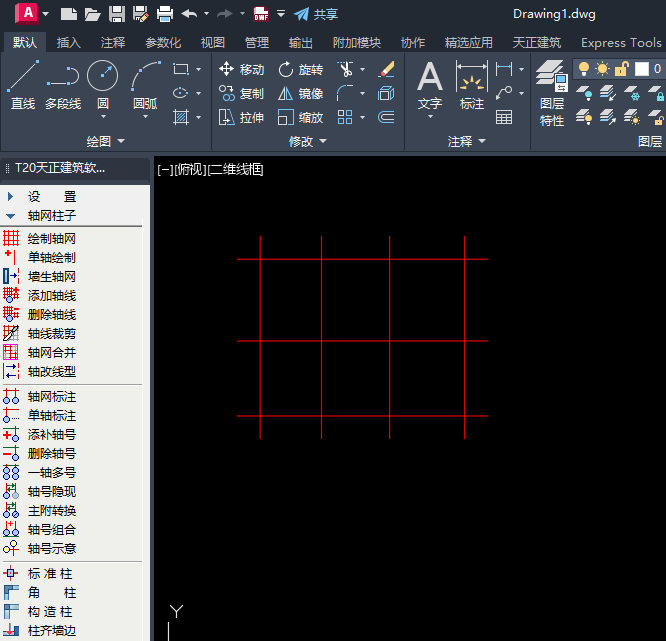Click the 共享 share button
The image size is (666, 641).
(316, 14)
